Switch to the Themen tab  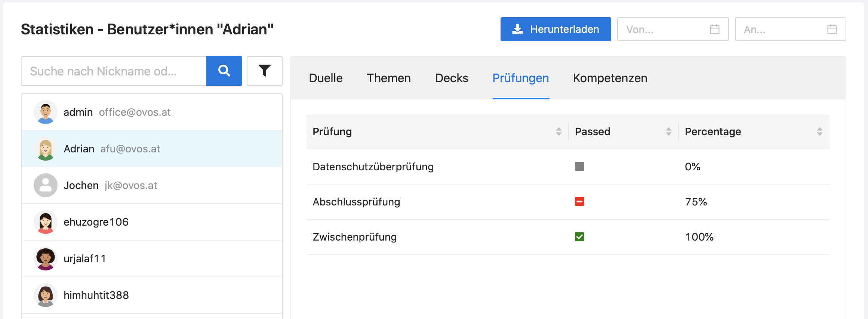389,78
